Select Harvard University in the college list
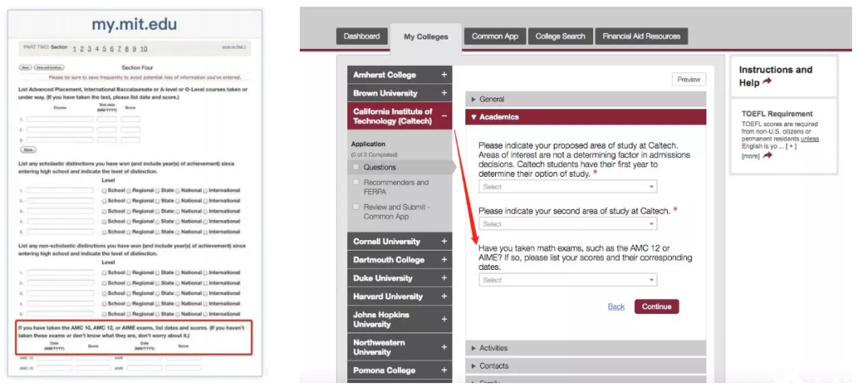Image resolution: width=868 pixels, height=392 pixels. (x=387, y=296)
